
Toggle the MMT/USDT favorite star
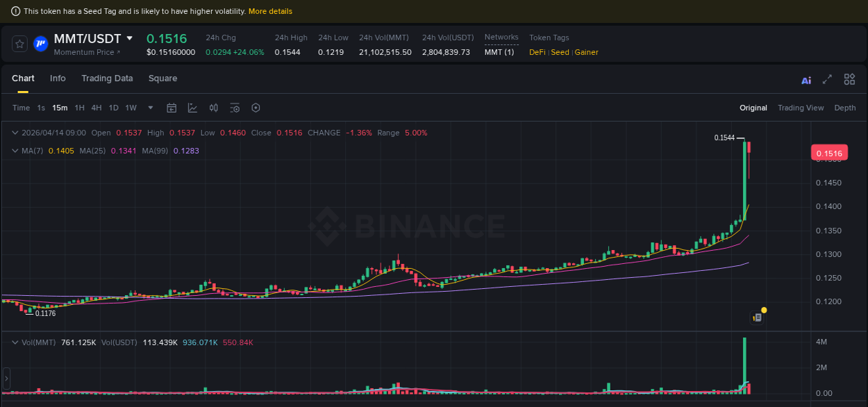[x=19, y=43]
